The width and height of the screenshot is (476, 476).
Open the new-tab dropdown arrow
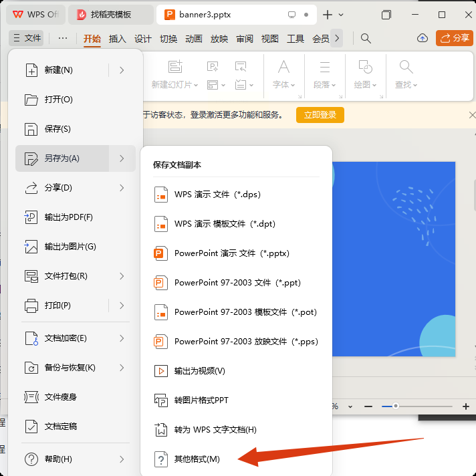[x=341, y=15]
